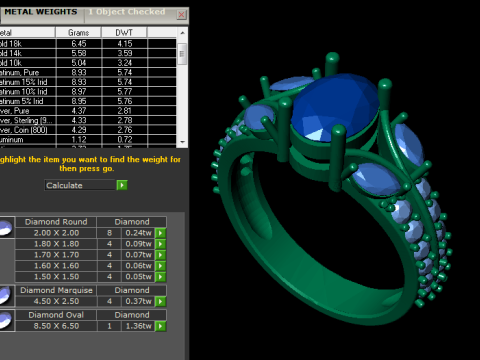
Task: Click the 0.37tw total weight cell
Action: [x=138, y=301]
